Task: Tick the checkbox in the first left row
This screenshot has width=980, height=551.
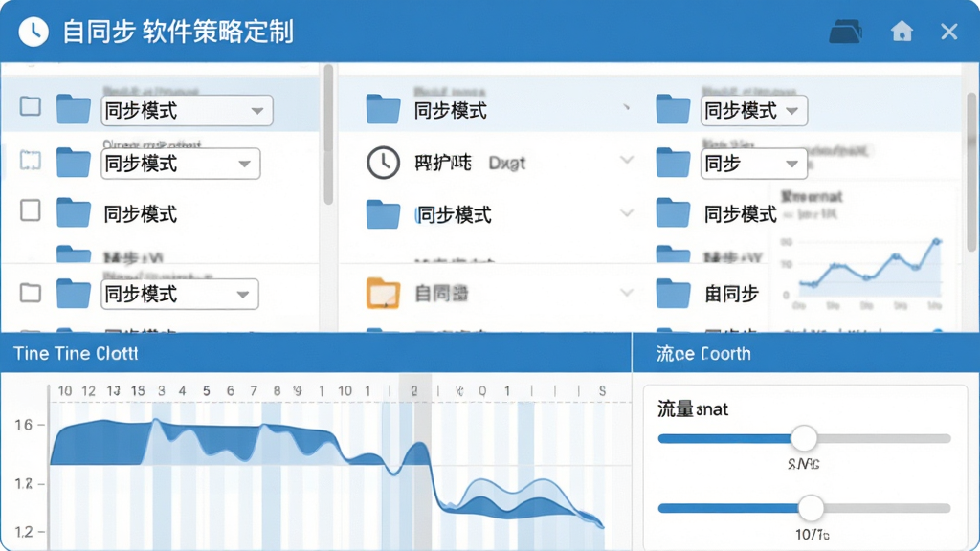Action: pos(30,106)
